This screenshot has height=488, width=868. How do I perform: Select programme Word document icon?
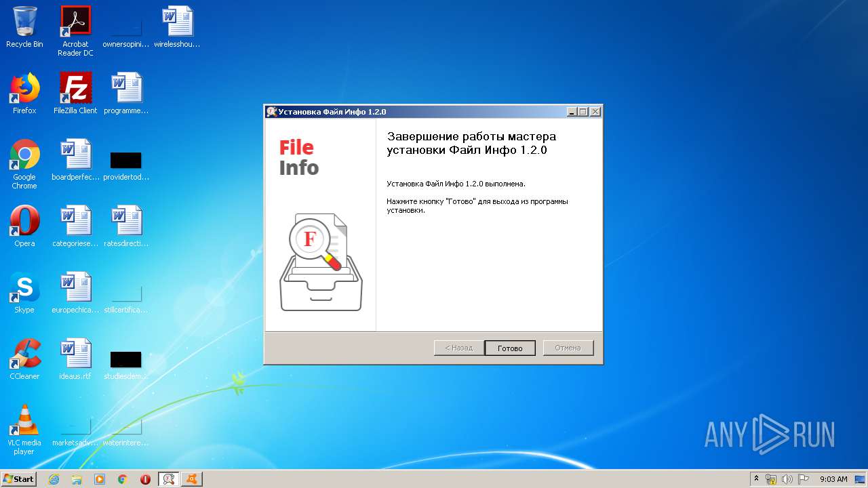point(126,94)
